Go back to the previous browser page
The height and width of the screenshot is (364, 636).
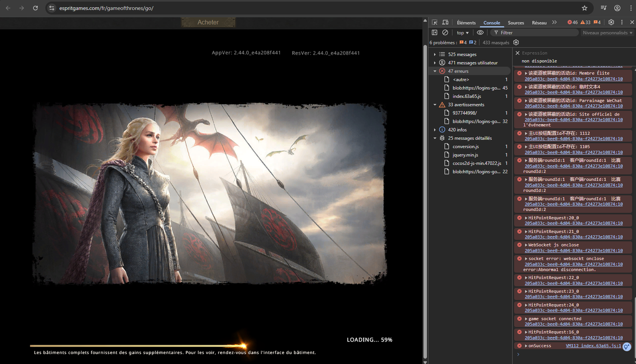coord(8,8)
